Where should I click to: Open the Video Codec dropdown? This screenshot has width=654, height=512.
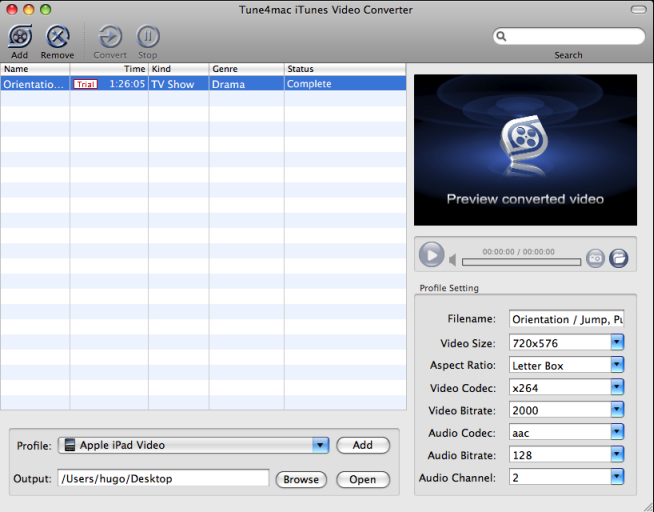click(617, 388)
